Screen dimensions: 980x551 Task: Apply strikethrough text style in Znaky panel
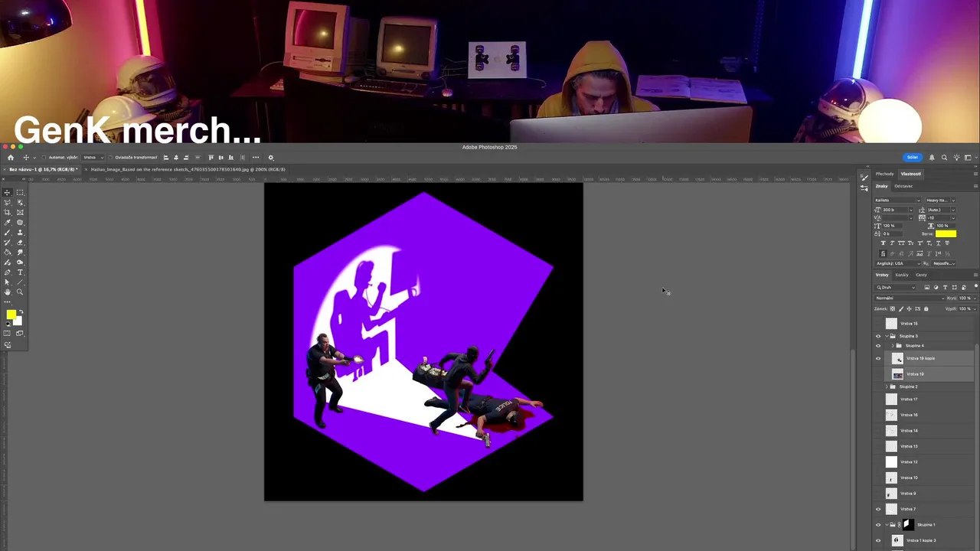[x=947, y=243]
